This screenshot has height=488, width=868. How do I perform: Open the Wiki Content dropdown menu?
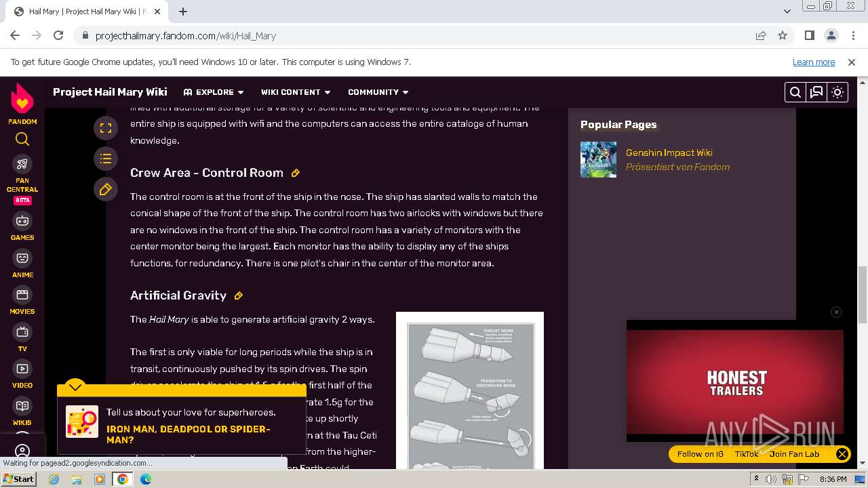pyautogui.click(x=296, y=92)
